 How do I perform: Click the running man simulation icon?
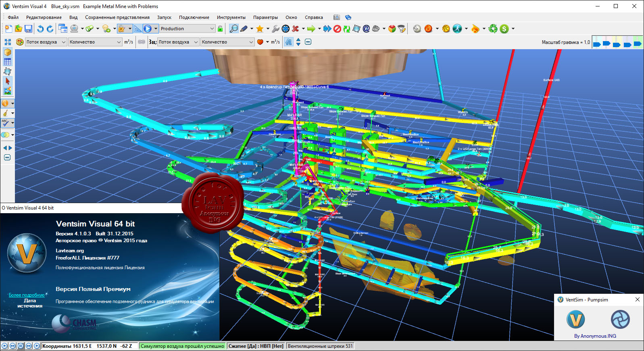click(x=457, y=29)
